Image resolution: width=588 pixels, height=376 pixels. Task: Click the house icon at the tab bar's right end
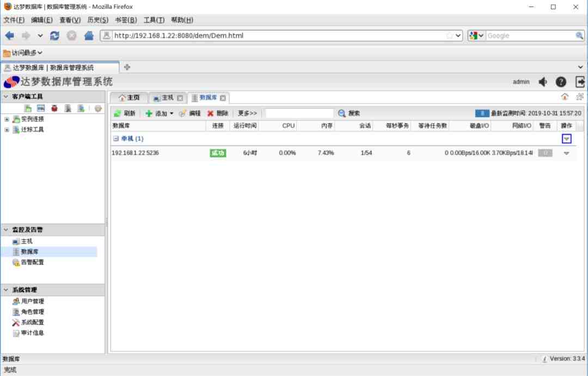565,97
